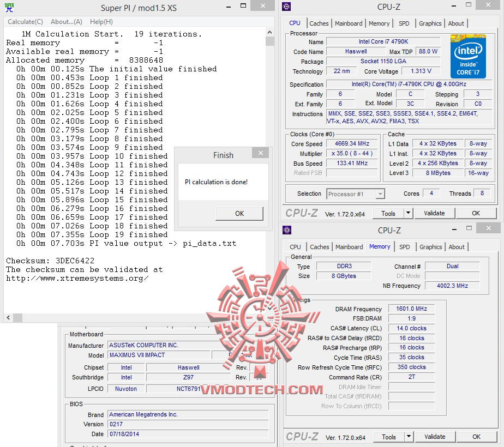Open About tab in lower CPU-Z window
This screenshot has height=447, width=504.
click(457, 247)
